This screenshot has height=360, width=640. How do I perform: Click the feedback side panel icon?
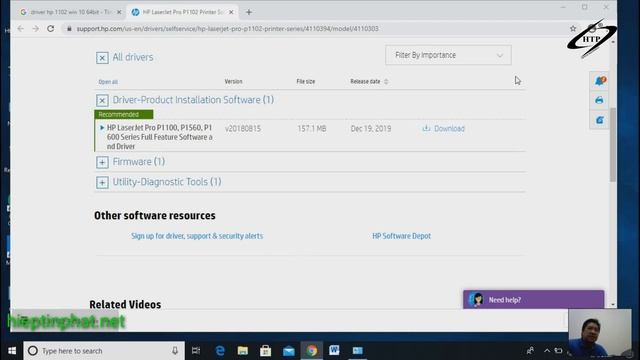pyautogui.click(x=599, y=120)
